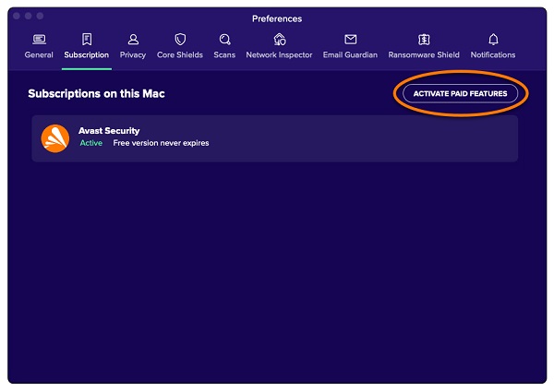554x392 pixels.
Task: Open the Scans magnifier icon
Action: click(224, 40)
